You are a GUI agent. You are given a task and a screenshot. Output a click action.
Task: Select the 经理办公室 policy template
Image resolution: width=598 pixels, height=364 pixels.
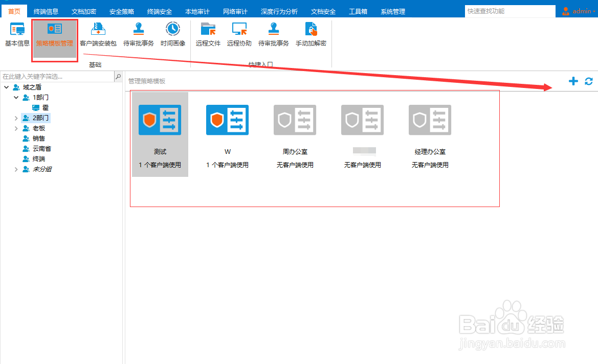coord(430,120)
